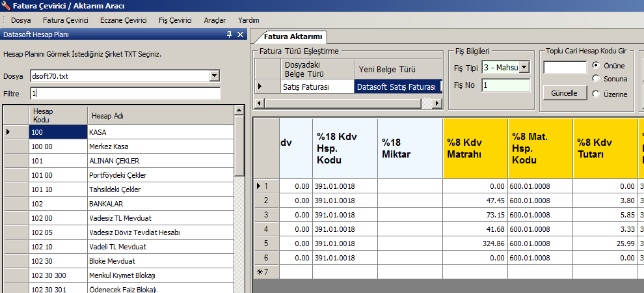Image resolution: width=644 pixels, height=293 pixels.
Task: Select row header 1 in invoice grid
Action: click(267, 186)
